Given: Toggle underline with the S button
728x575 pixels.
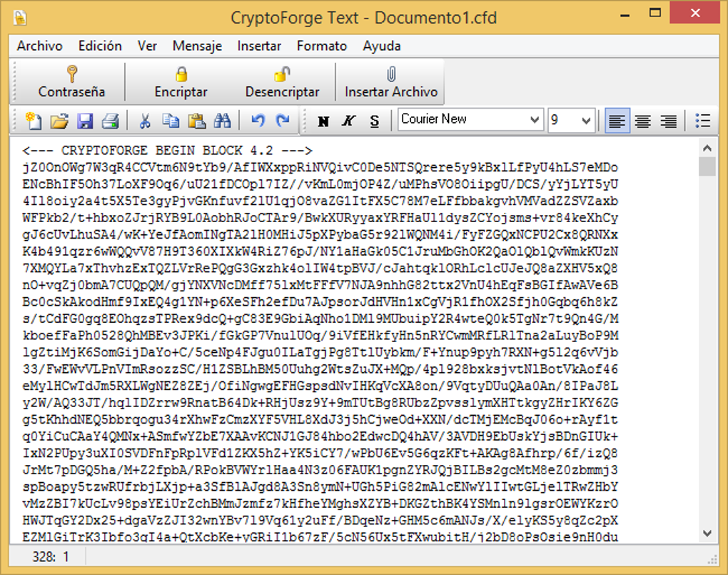Looking at the screenshot, I should [374, 121].
